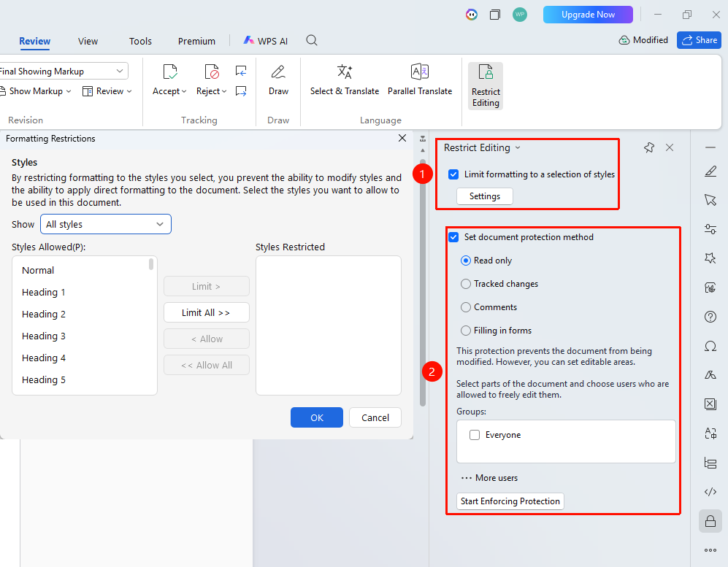Screen dimensions: 728x567
Task: Choose Tracked changes protection option
Action: [x=466, y=284]
